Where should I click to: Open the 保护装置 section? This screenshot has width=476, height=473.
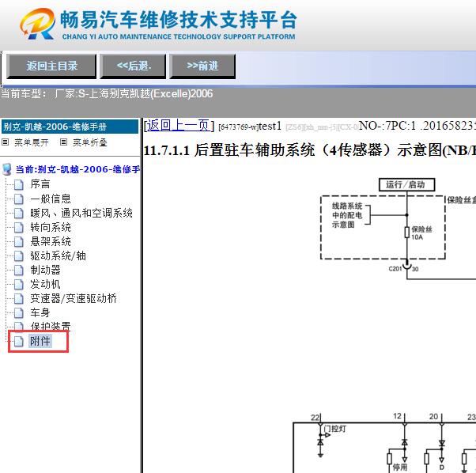pos(51,327)
